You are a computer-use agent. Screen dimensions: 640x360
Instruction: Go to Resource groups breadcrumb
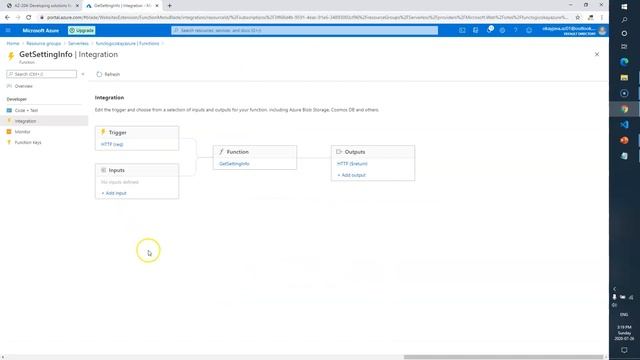44,43
